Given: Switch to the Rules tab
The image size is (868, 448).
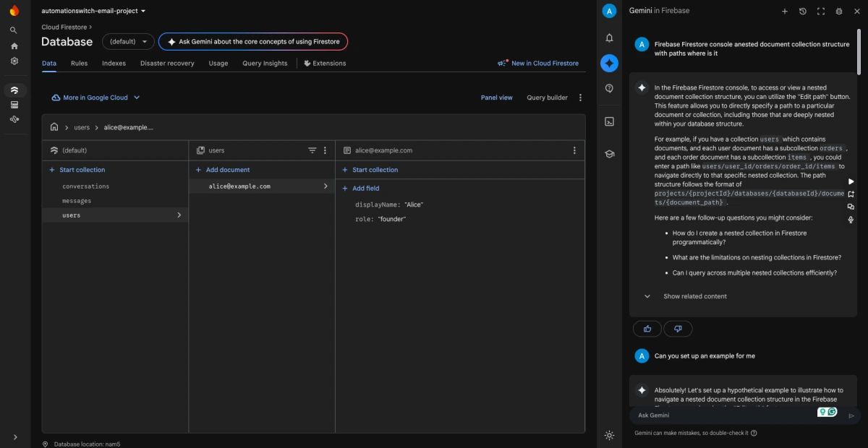Looking at the screenshot, I should (79, 64).
